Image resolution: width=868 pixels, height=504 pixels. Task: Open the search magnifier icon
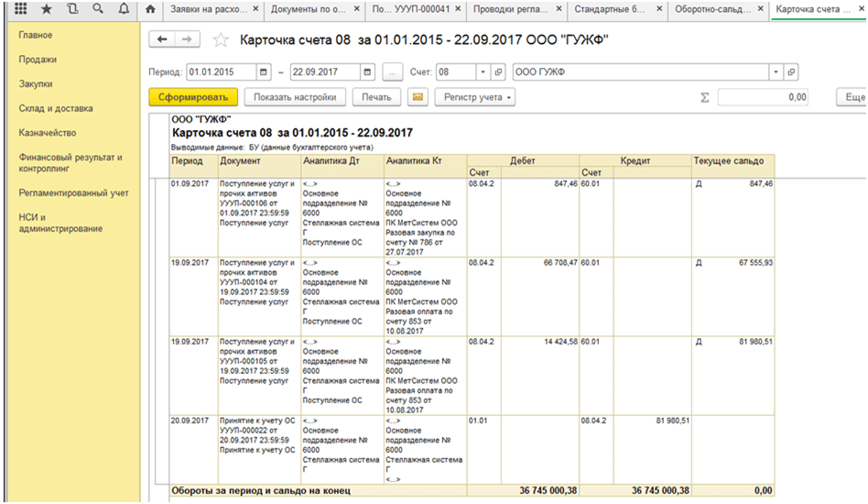(x=98, y=9)
